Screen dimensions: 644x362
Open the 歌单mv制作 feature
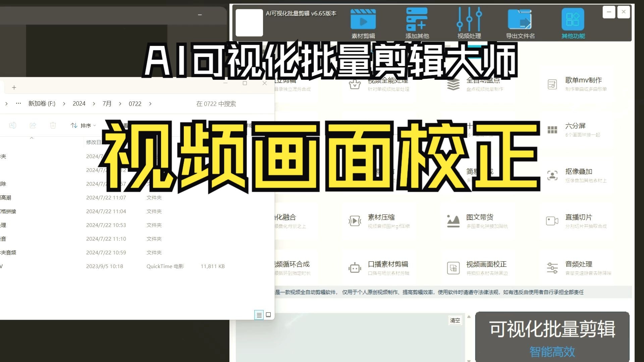(x=579, y=84)
